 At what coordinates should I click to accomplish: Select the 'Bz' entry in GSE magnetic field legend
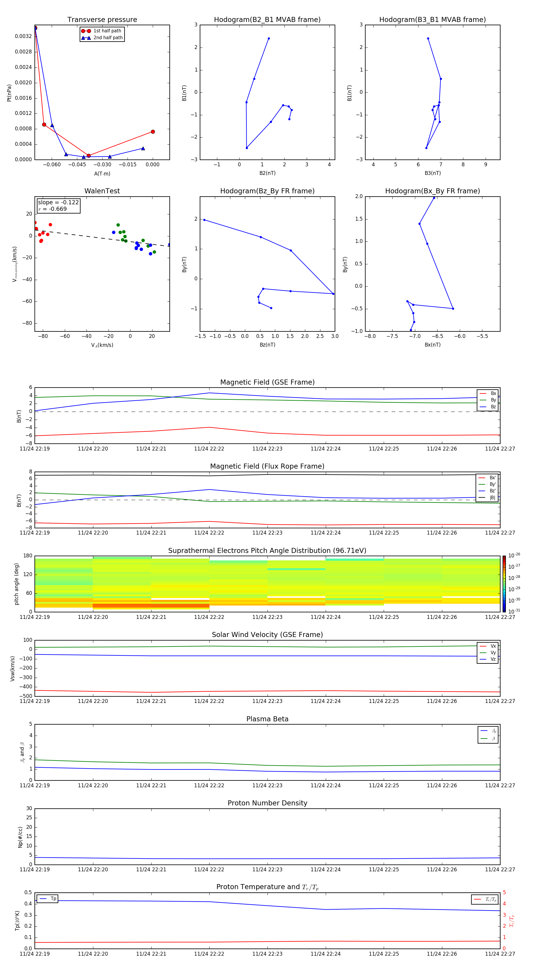pos(488,407)
